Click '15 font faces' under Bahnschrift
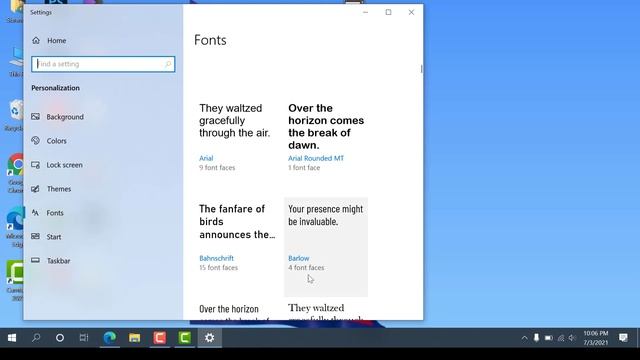The image size is (640, 360). click(x=218, y=268)
